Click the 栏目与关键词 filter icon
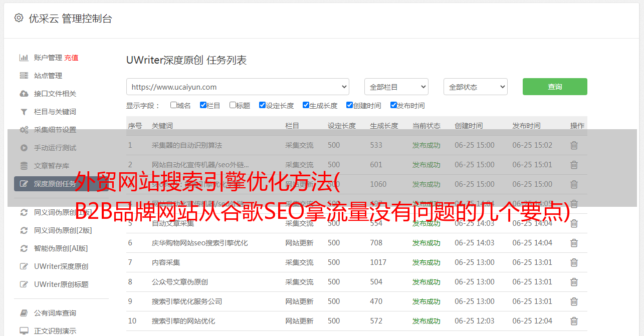644x336 pixels. click(24, 112)
